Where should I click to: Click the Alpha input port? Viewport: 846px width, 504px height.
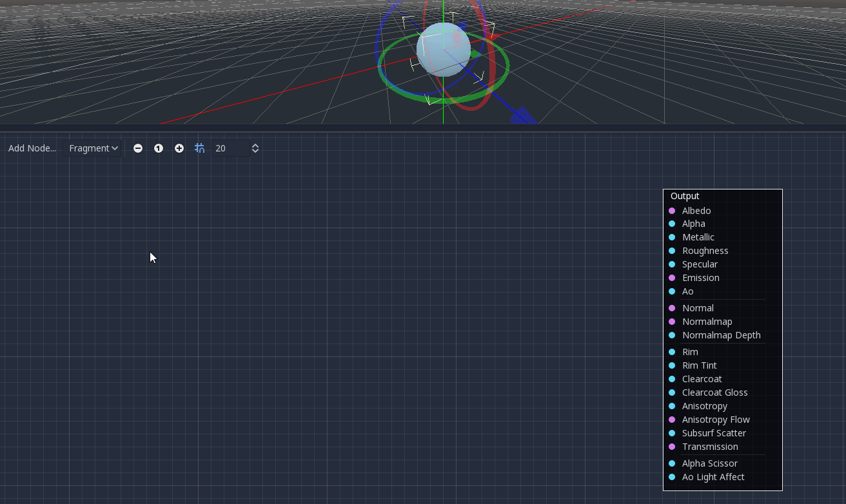(672, 224)
